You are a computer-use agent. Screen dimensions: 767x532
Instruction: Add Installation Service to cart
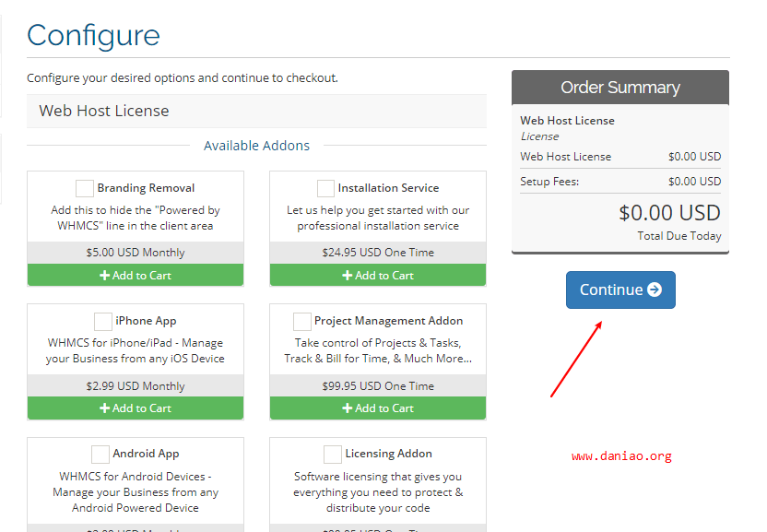tap(378, 275)
